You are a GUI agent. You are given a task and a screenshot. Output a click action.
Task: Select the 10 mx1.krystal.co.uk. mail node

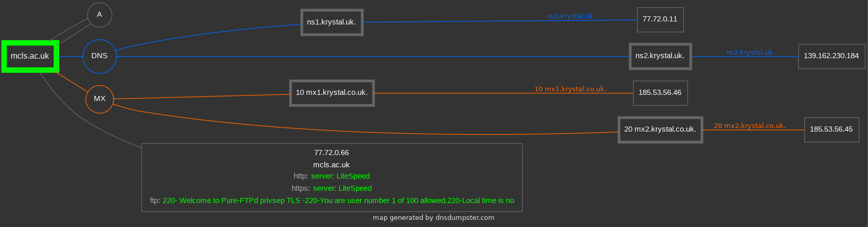[x=331, y=93]
